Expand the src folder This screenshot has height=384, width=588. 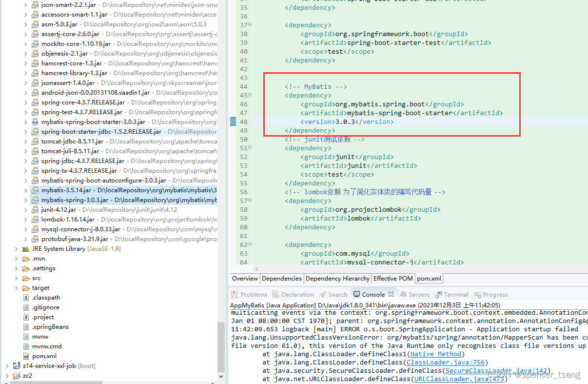(x=16, y=278)
